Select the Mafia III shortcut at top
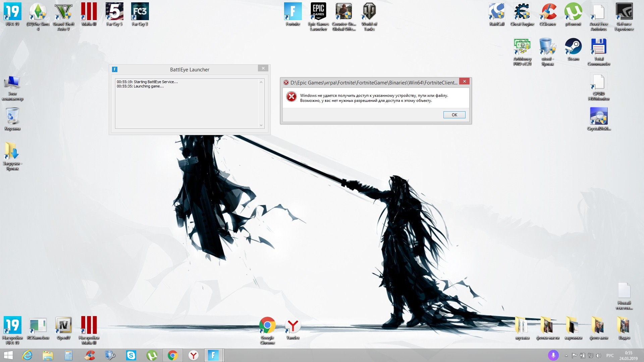Image resolution: width=644 pixels, height=362 pixels. tap(89, 14)
